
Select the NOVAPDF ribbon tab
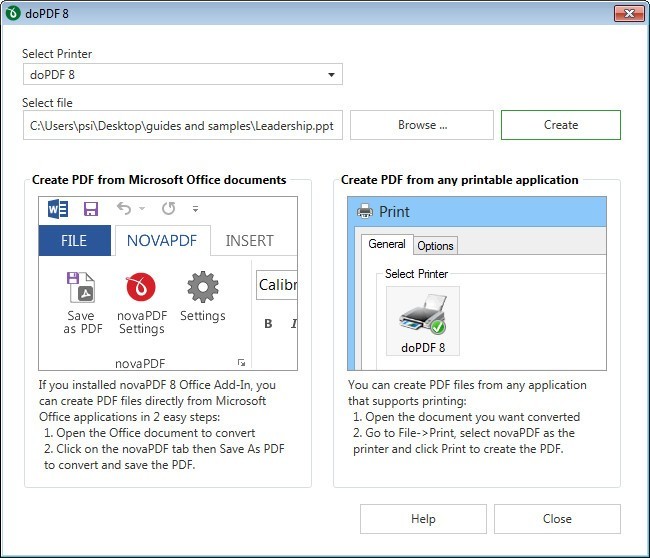click(162, 240)
